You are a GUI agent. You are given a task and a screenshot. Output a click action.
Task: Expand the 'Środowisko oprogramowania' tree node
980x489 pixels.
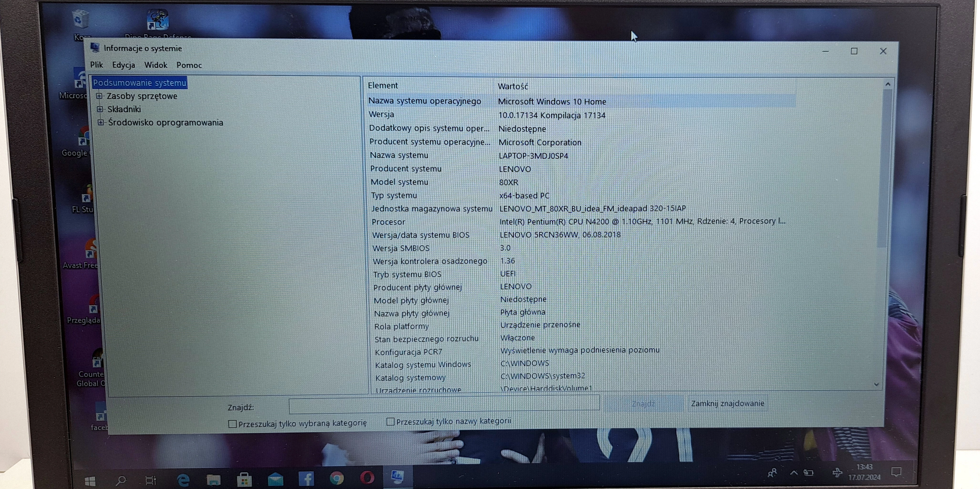tap(101, 122)
